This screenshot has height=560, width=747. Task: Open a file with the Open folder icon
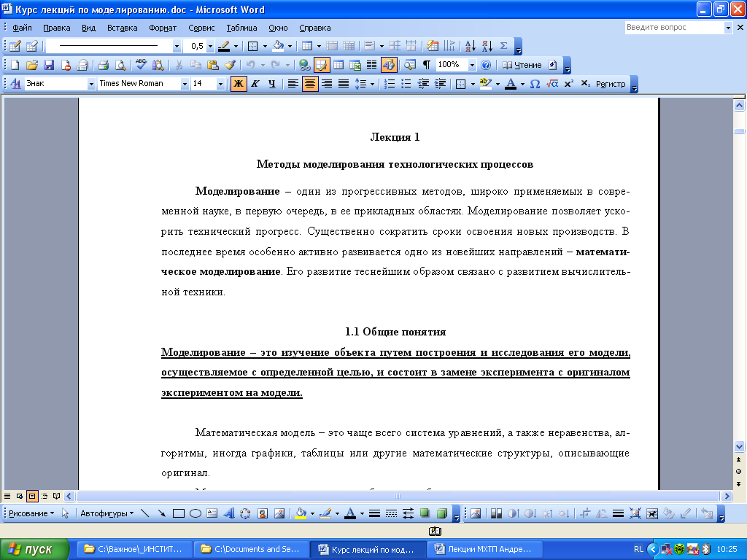pos(32,65)
